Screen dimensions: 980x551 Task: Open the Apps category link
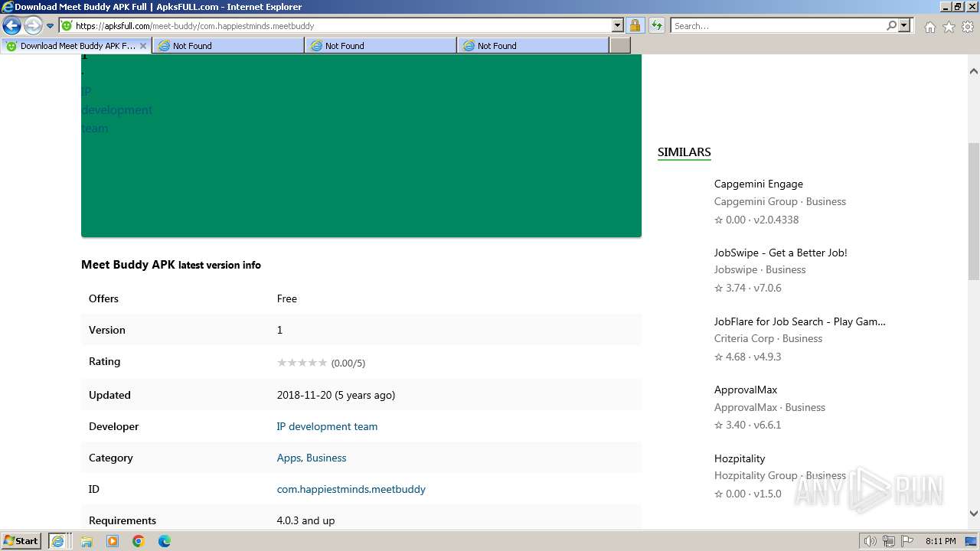[289, 458]
